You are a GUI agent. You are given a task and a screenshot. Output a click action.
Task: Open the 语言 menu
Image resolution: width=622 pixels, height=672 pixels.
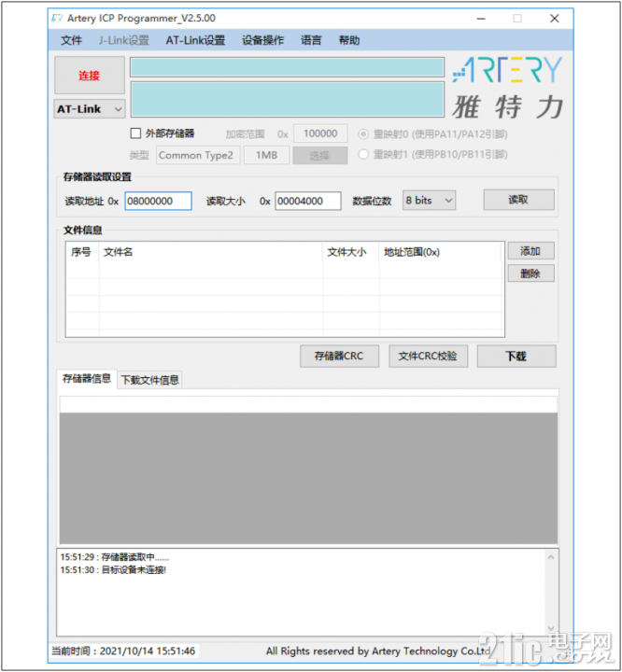(311, 40)
